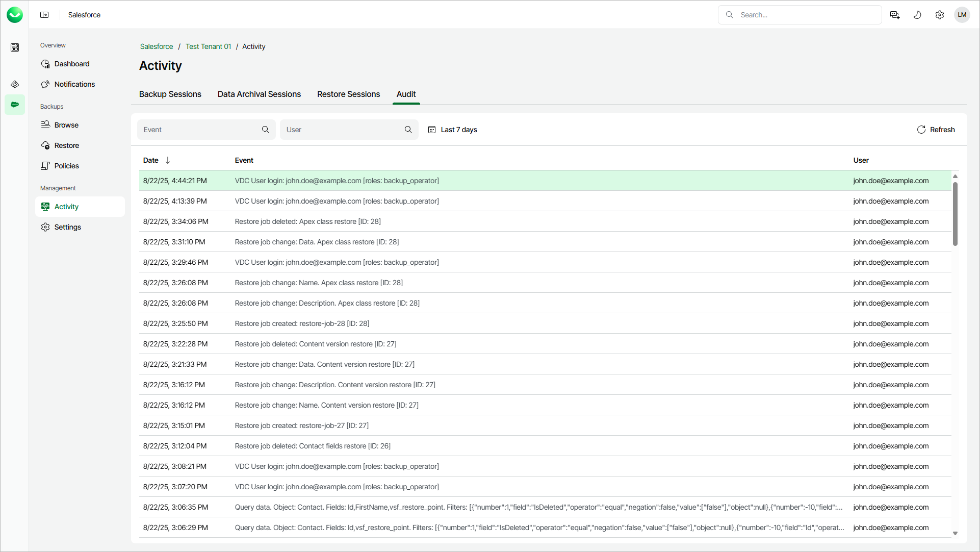Click the vertical scrollbar down arrow

pos(955,534)
